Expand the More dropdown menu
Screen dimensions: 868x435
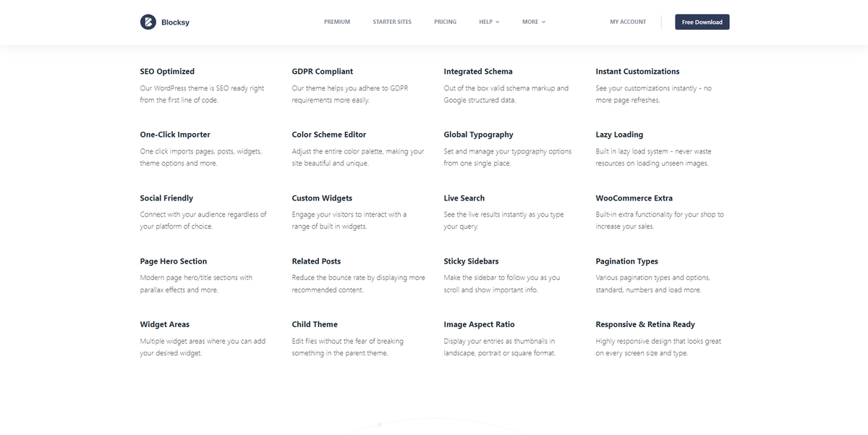click(534, 22)
